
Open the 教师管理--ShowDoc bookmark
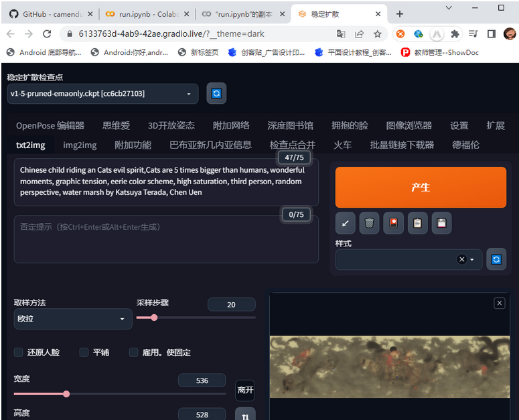[440, 52]
